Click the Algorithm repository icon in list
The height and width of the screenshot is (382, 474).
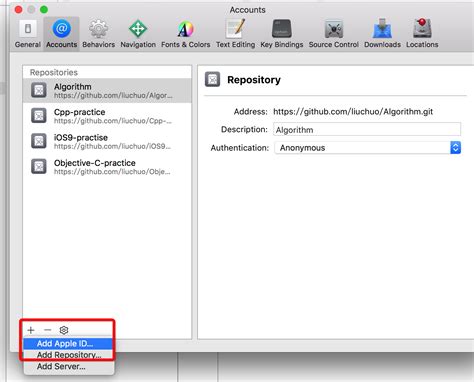[x=39, y=90]
